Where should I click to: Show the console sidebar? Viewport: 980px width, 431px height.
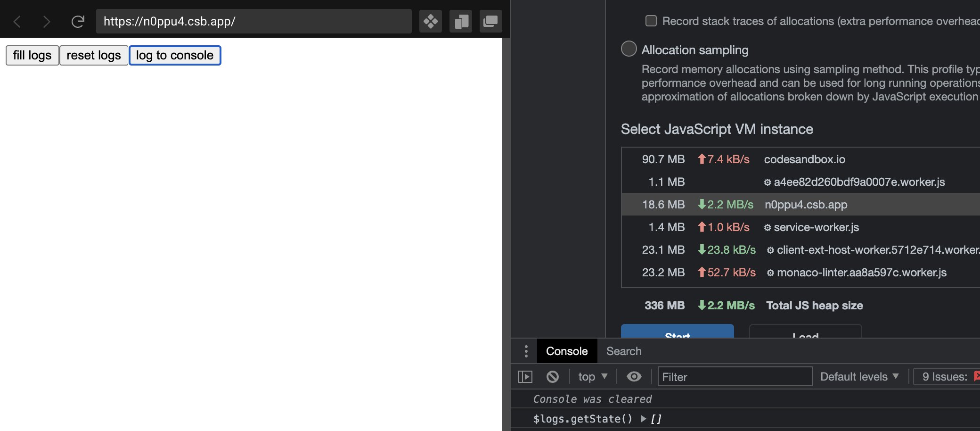point(525,377)
